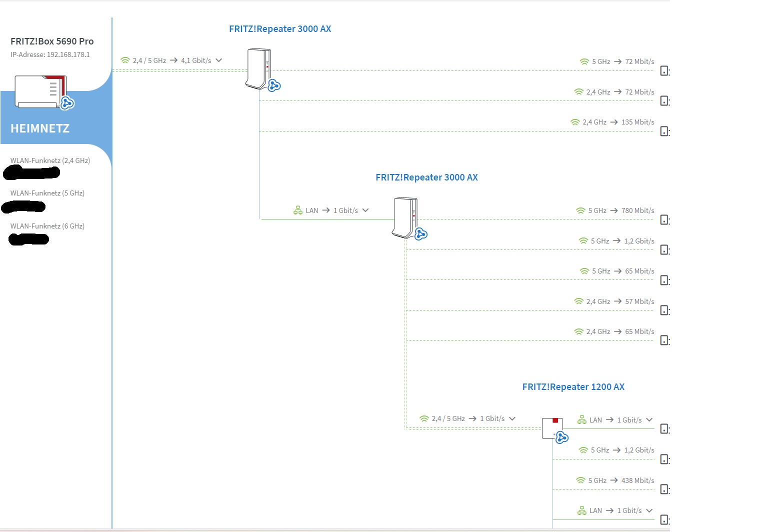Click client device icon on first 1200 AX LAN row
Viewport: 768px width, 532px height.
664,429
